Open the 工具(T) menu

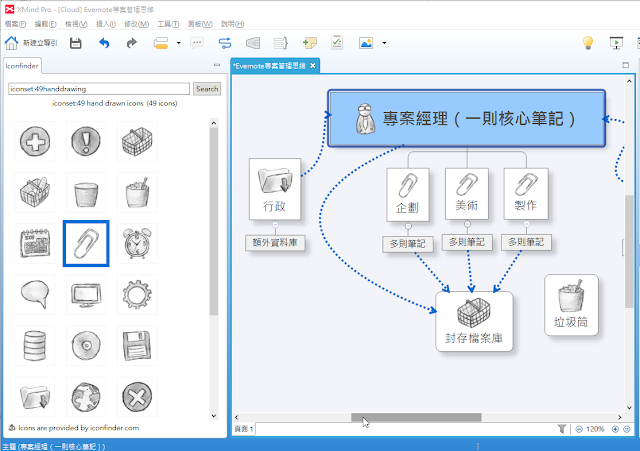[x=168, y=24]
